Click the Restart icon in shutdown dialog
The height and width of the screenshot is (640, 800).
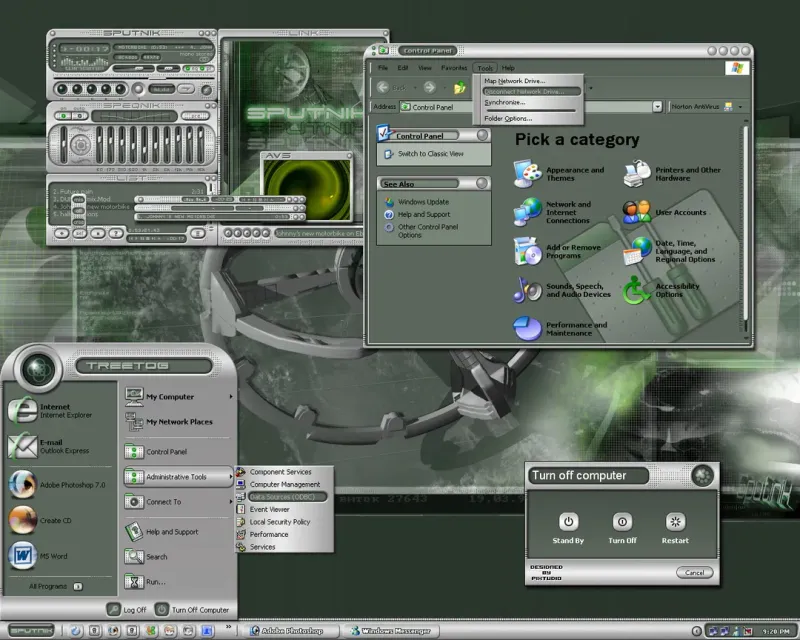(675, 522)
